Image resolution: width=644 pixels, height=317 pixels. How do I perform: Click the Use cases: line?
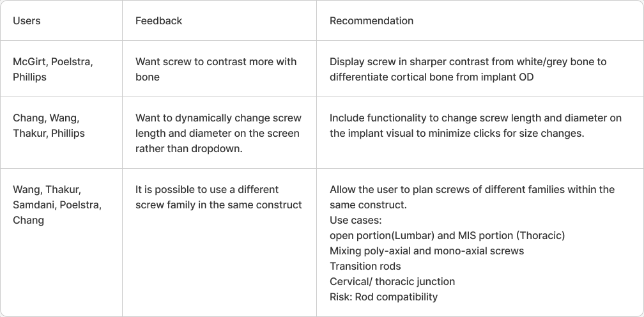coord(356,220)
